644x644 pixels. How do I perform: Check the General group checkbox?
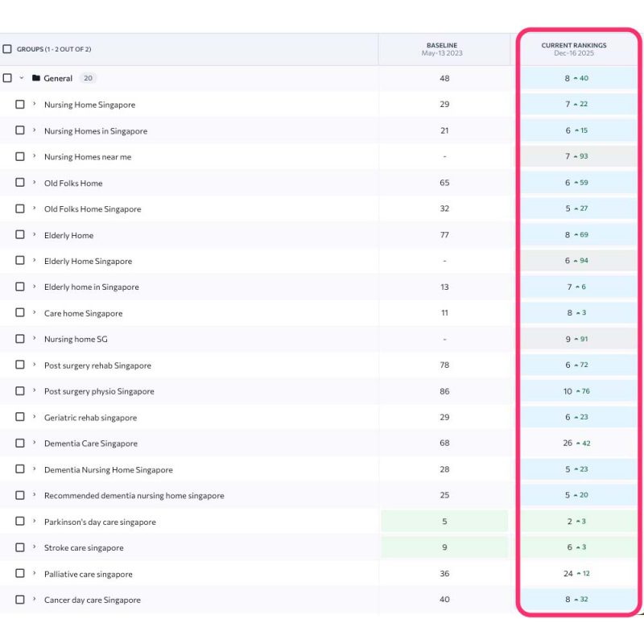point(7,79)
